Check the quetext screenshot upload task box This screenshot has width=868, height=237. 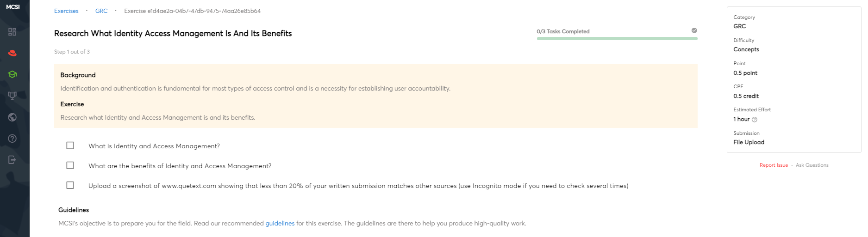click(x=70, y=185)
